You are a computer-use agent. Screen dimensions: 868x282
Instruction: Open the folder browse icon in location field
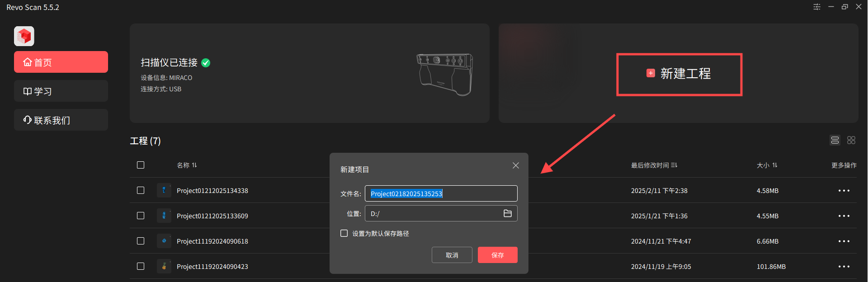pyautogui.click(x=508, y=213)
